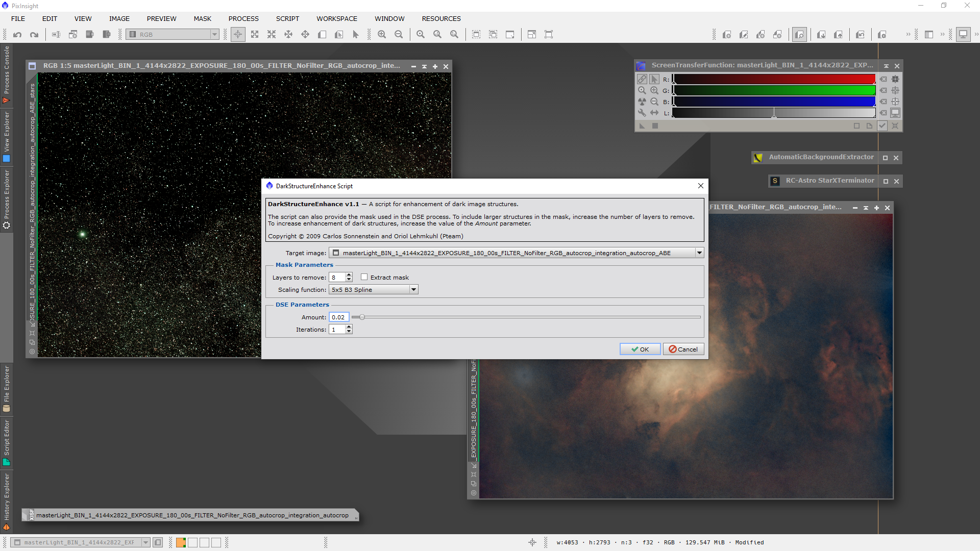Click the undo arrow in toolbar
Image resolution: width=980 pixels, height=551 pixels.
17,35
